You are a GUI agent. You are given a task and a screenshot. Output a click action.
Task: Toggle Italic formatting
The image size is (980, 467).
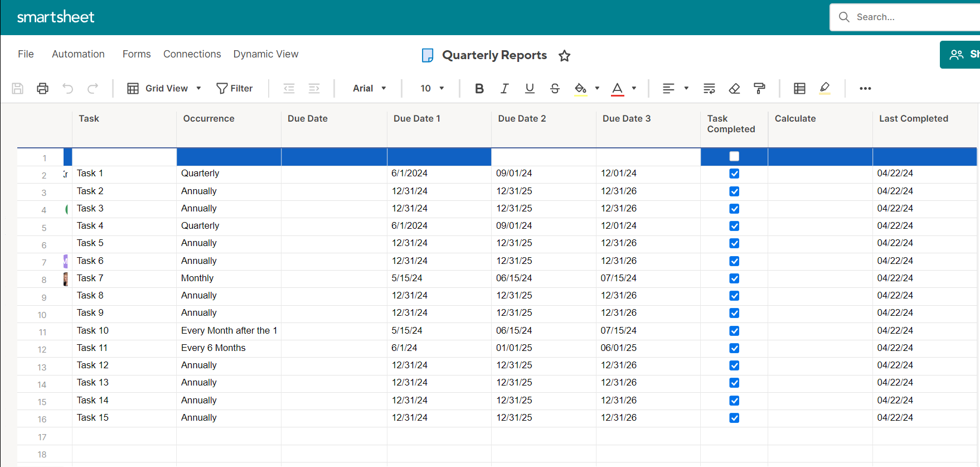click(504, 88)
